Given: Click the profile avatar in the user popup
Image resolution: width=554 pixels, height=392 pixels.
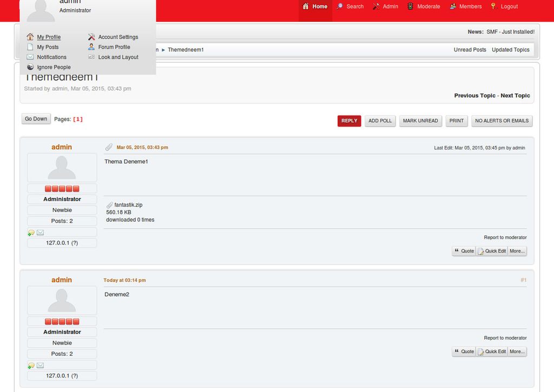Looking at the screenshot, I should [41, 11].
